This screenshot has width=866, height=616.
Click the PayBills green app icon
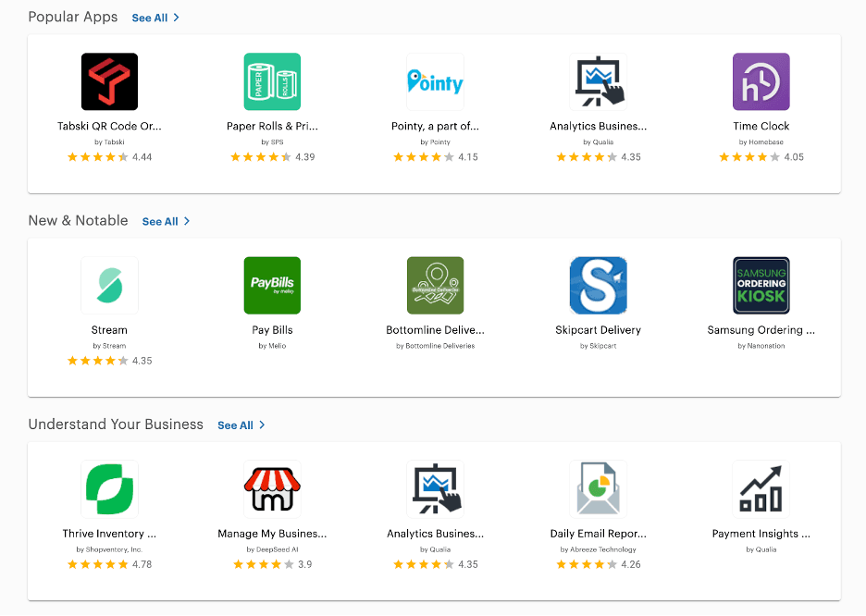pyautogui.click(x=272, y=285)
